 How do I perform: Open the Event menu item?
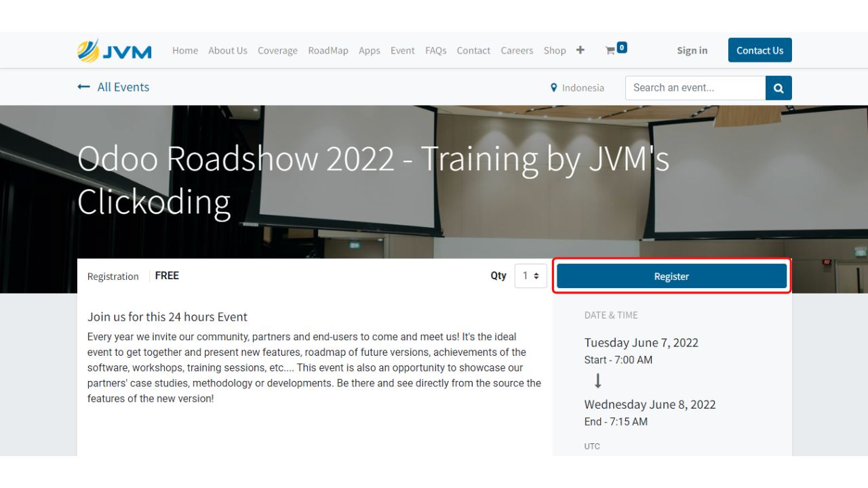tap(403, 50)
